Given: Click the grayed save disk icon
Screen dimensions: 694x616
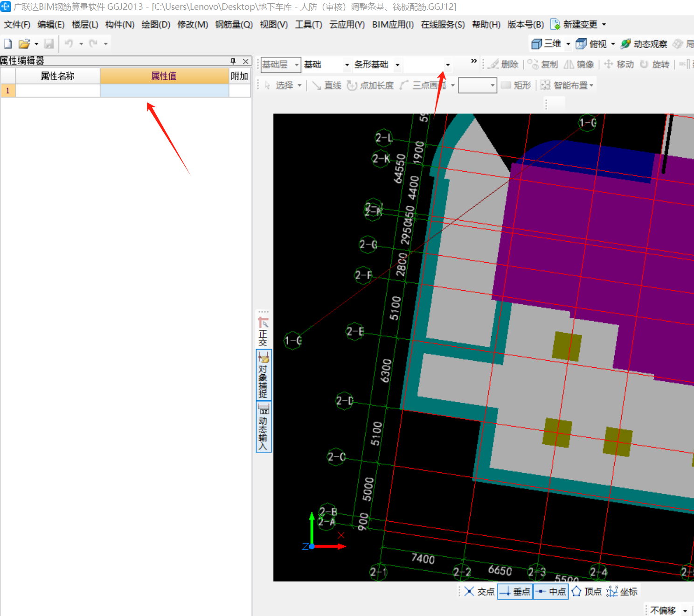Looking at the screenshot, I should coord(49,44).
